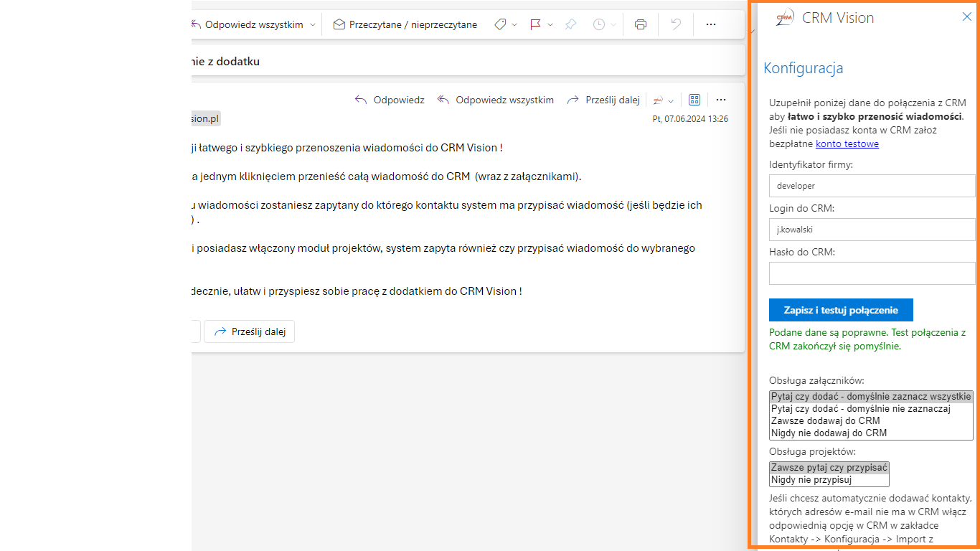Click the Konfiguracja heading in CRM panel
Screen dimensions: 980x551
click(x=804, y=68)
